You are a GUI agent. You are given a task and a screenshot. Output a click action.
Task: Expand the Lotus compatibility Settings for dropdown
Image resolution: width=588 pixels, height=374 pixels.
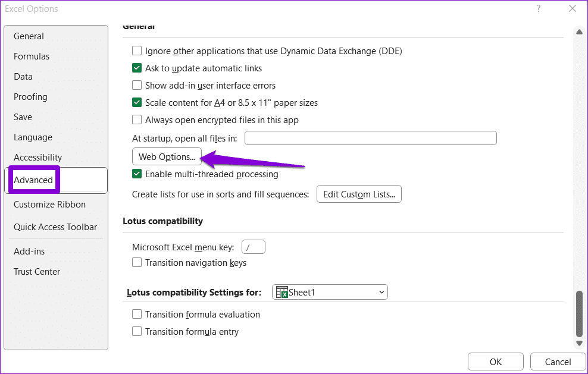(x=381, y=292)
